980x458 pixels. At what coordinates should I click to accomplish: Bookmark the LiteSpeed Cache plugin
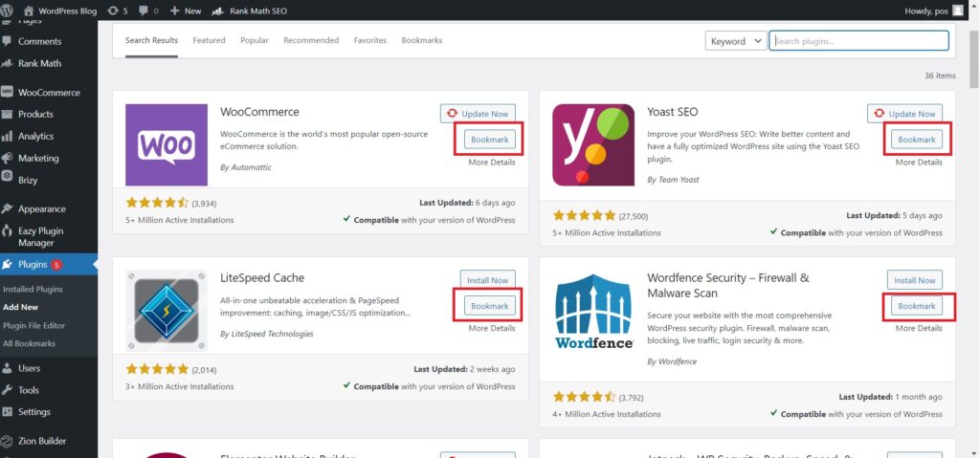489,306
